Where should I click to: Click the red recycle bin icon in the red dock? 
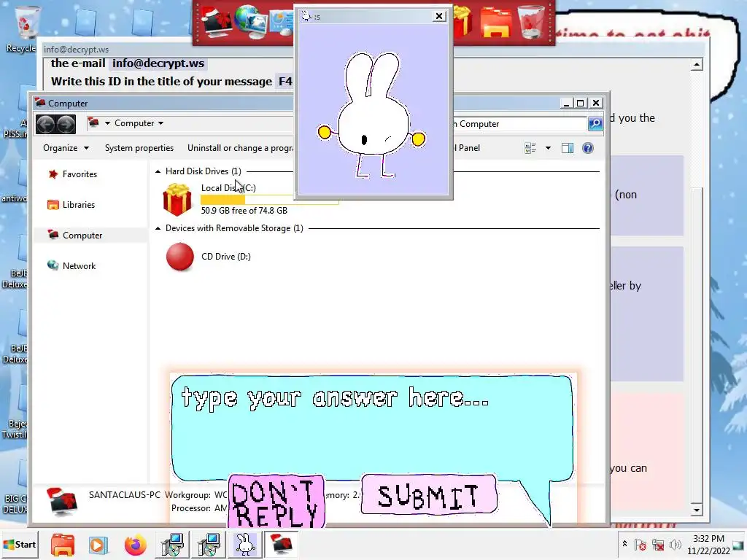[x=531, y=21]
